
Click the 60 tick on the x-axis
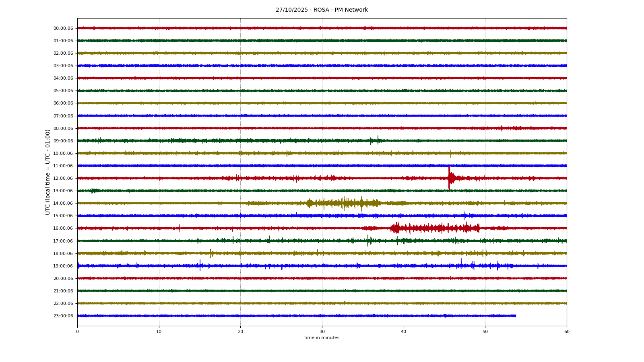coord(567,332)
